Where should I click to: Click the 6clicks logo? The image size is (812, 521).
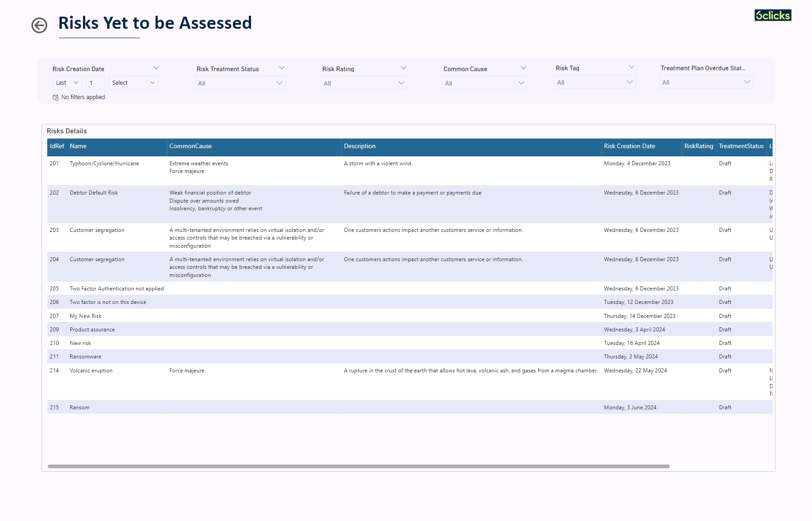(773, 15)
